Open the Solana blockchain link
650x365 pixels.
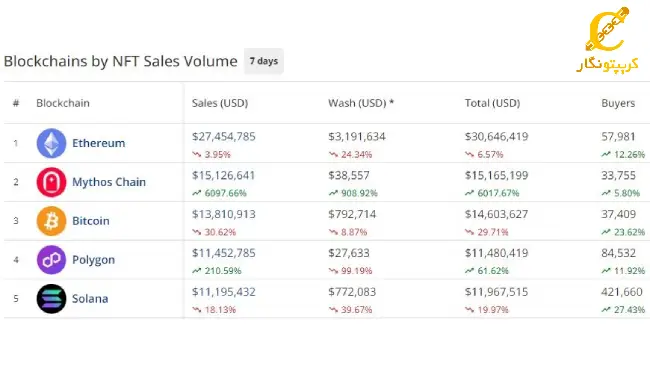click(x=90, y=299)
